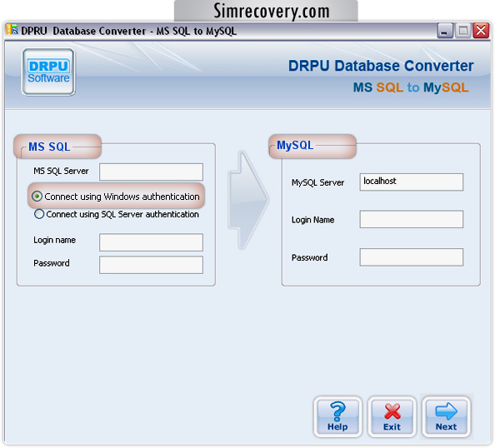Click the MySQL group heading
Viewport: 495px width, 448px height.
[x=295, y=145]
